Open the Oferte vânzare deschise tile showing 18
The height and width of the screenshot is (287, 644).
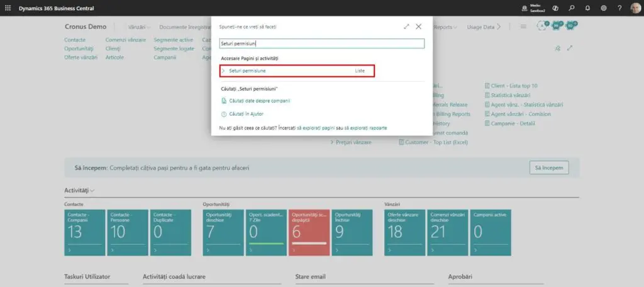click(x=405, y=233)
